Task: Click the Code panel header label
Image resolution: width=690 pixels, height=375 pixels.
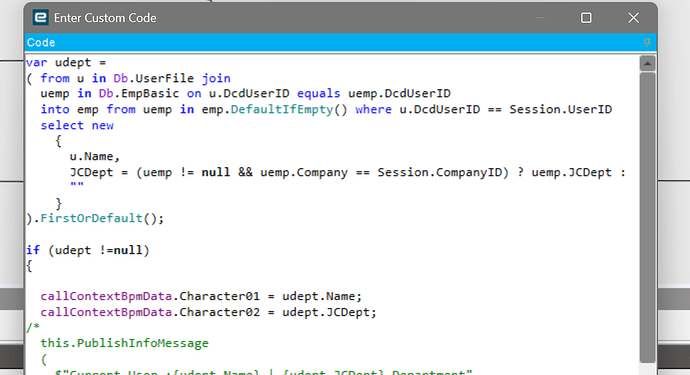Action: [41, 43]
